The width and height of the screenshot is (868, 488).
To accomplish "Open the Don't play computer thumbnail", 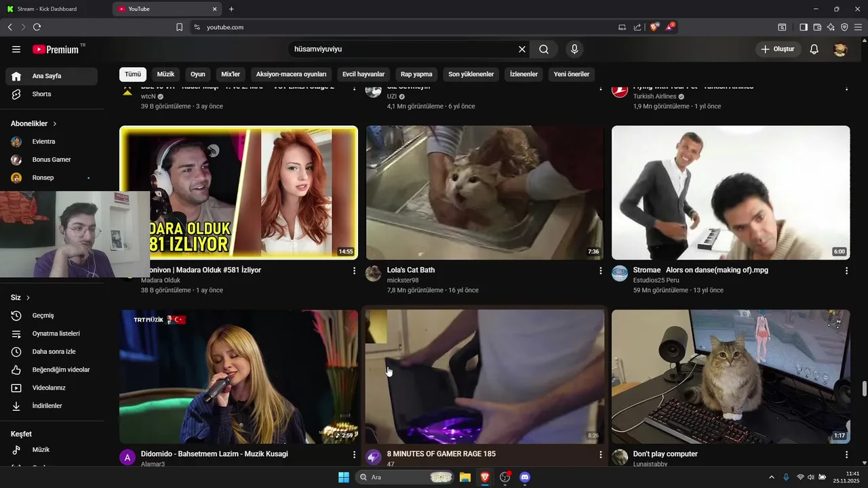I will (730, 377).
